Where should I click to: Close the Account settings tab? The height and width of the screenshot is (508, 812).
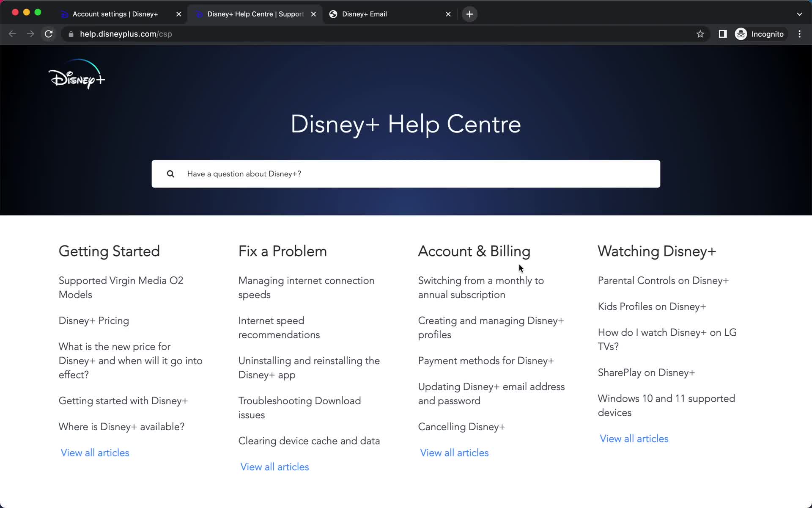pos(178,14)
